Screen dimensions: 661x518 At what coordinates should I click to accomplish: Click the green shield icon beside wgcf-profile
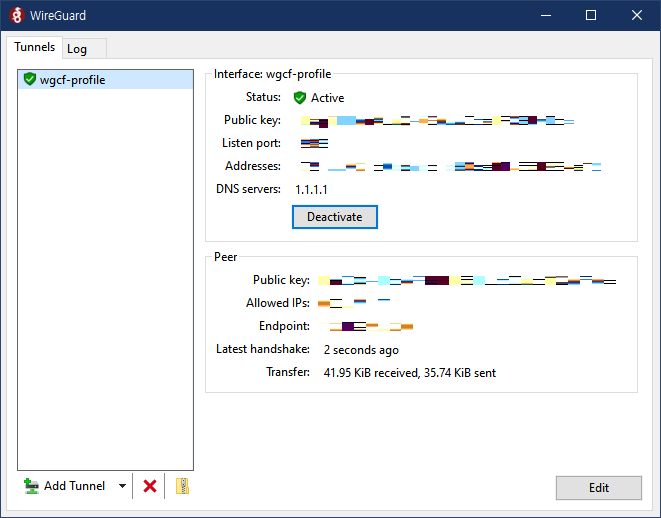tap(30, 79)
